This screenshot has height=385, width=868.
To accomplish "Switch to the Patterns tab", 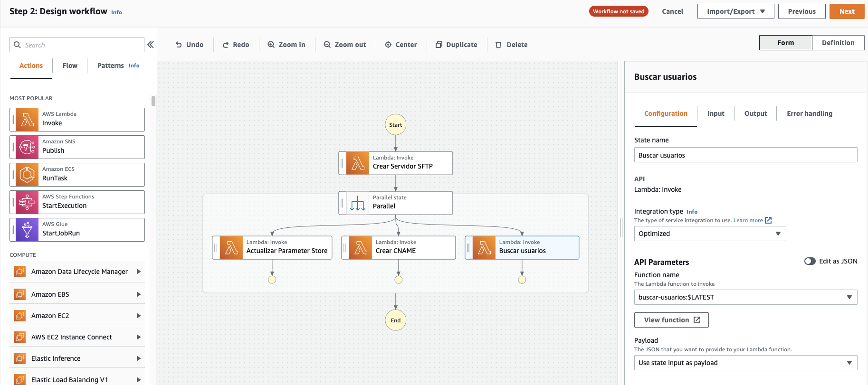I will pyautogui.click(x=110, y=66).
